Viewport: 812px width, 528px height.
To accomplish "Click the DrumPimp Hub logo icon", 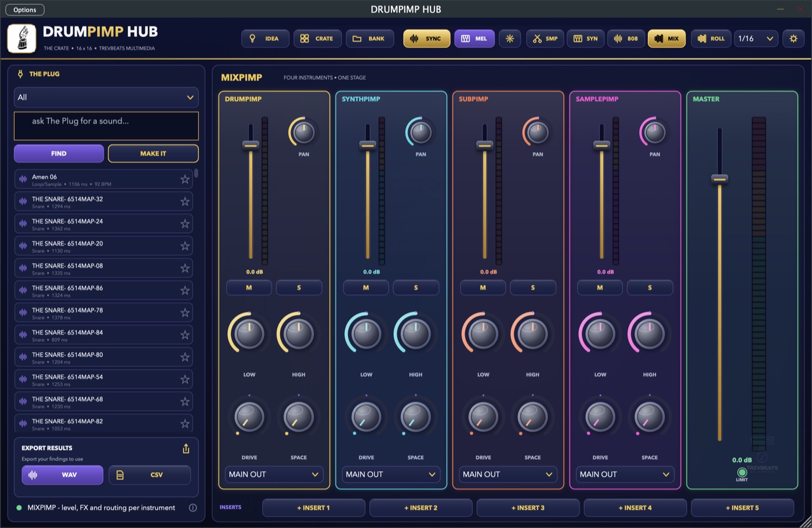I will coord(22,38).
